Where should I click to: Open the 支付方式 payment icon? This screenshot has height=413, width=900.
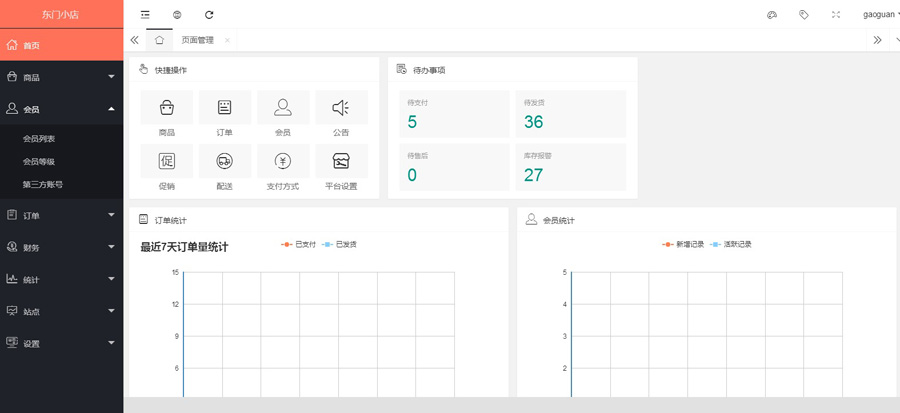coord(282,161)
